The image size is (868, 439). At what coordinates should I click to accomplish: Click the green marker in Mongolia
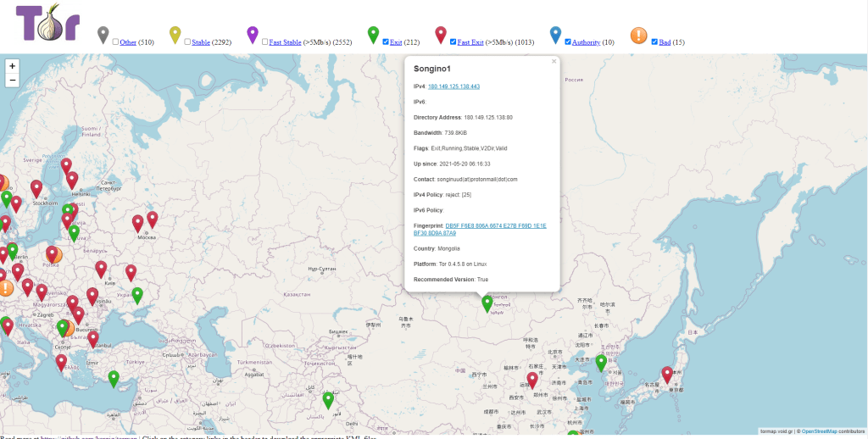click(487, 303)
